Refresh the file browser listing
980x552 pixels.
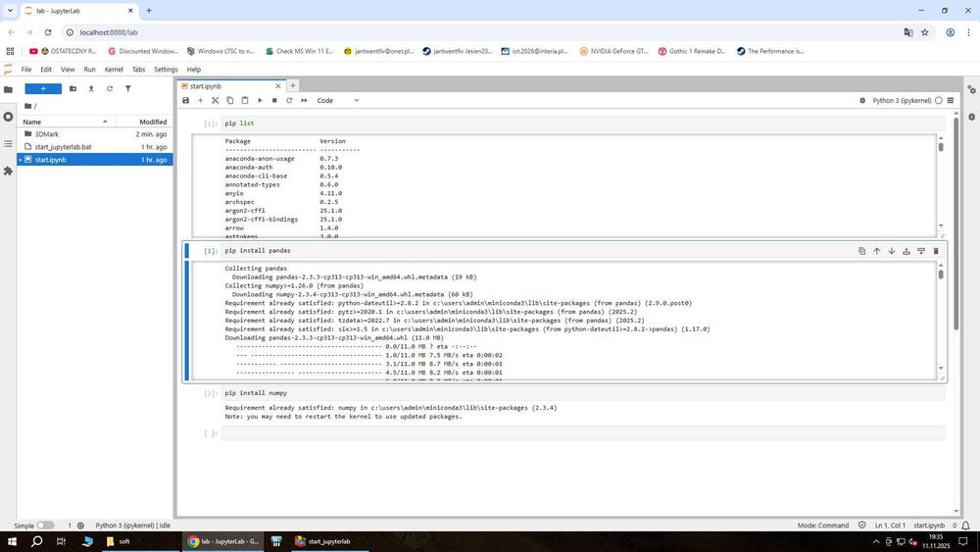click(110, 89)
